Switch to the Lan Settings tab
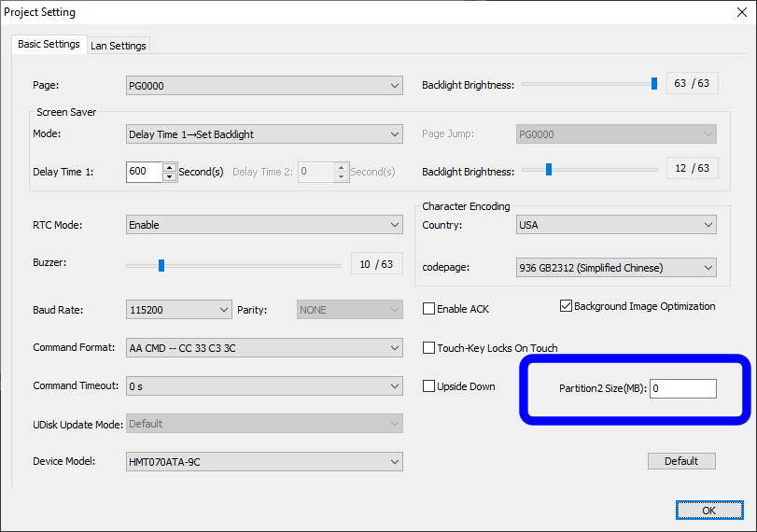Viewport: 757px width, 532px height. [x=119, y=46]
